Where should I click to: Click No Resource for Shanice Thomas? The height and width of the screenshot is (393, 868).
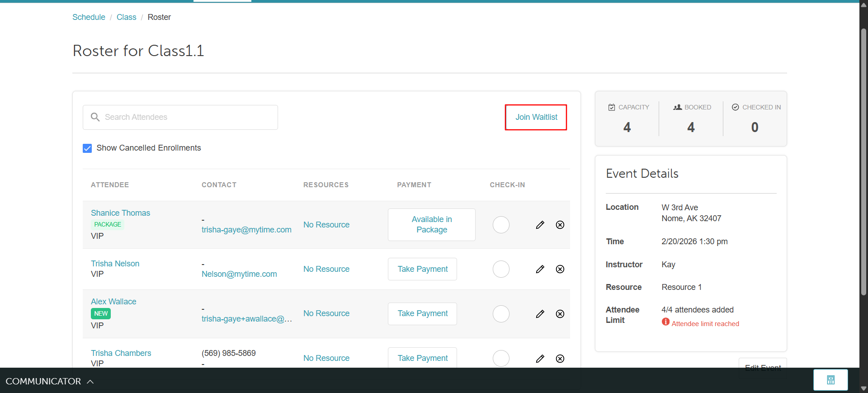click(x=326, y=225)
